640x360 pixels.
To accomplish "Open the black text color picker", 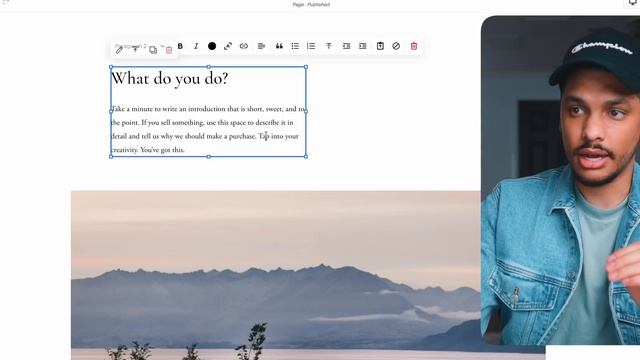I will 212,46.
